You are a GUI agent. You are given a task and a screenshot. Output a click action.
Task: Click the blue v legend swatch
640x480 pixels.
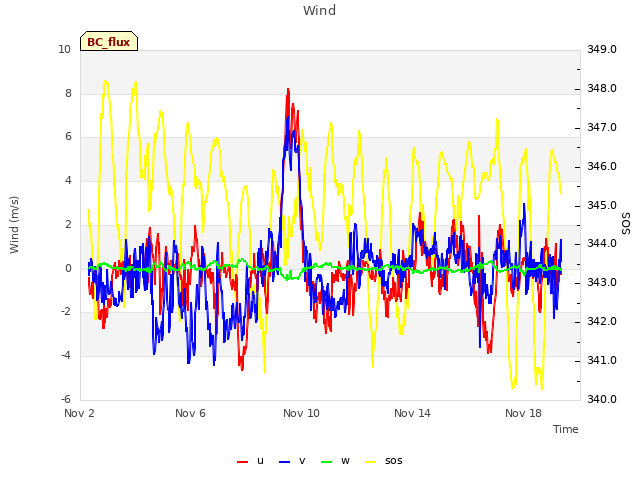click(x=284, y=462)
